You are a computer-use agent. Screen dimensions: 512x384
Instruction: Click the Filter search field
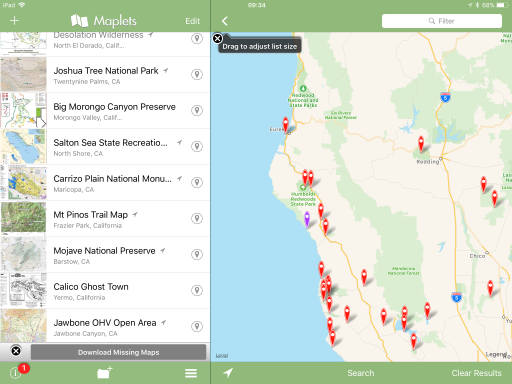pos(442,21)
